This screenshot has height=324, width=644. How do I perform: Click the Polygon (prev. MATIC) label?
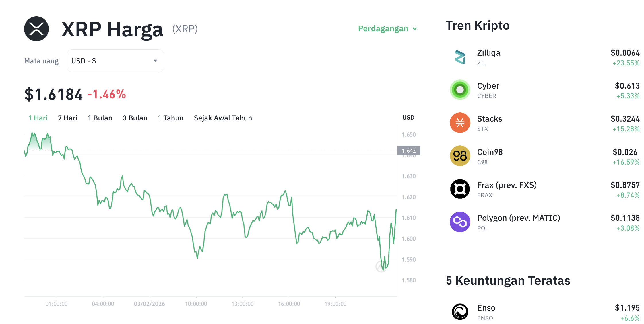click(518, 218)
